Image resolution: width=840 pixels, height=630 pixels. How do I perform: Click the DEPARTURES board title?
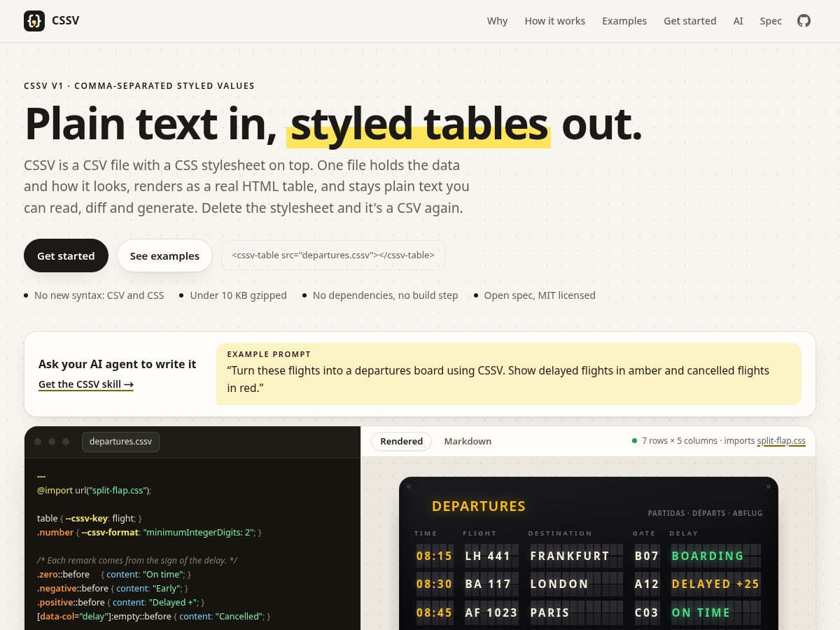pyautogui.click(x=479, y=506)
